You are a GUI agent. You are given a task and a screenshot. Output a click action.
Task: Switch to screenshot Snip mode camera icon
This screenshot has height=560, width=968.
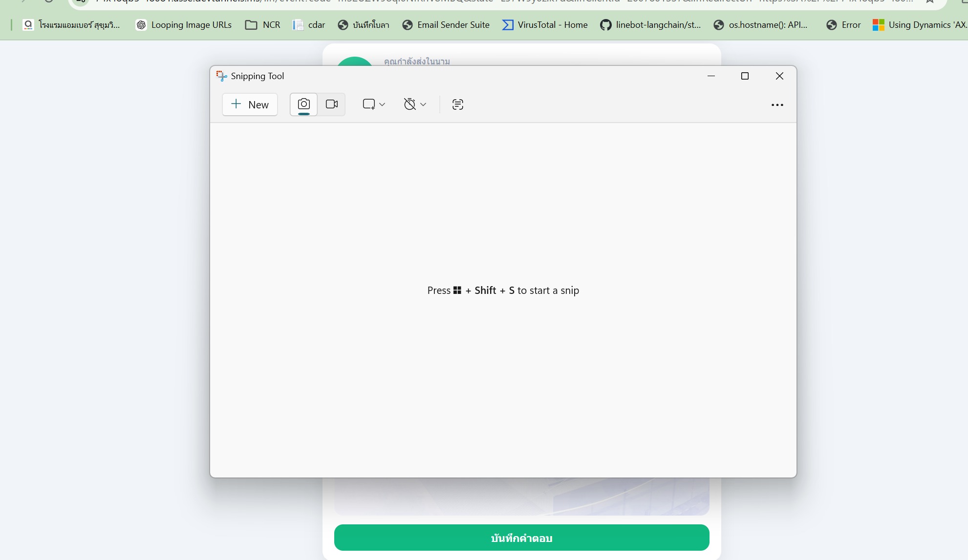coord(303,104)
